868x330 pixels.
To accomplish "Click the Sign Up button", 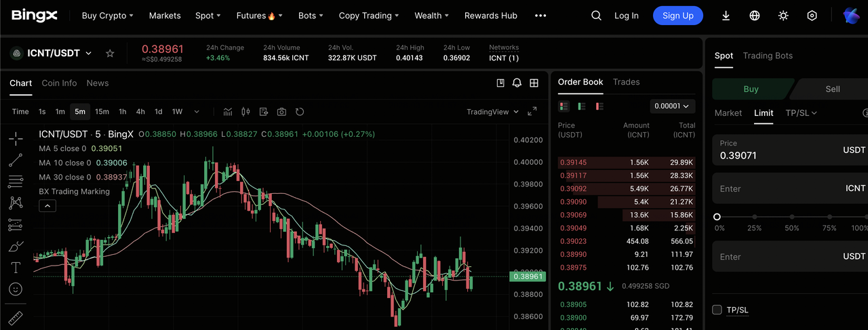I will click(677, 16).
